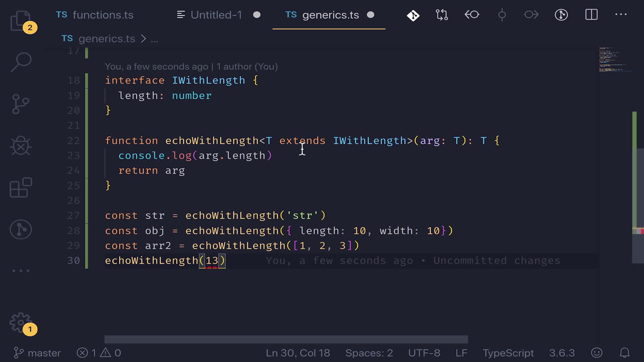Open the Source Control view icon
Image resolution: width=644 pixels, height=362 pixels.
click(20, 104)
